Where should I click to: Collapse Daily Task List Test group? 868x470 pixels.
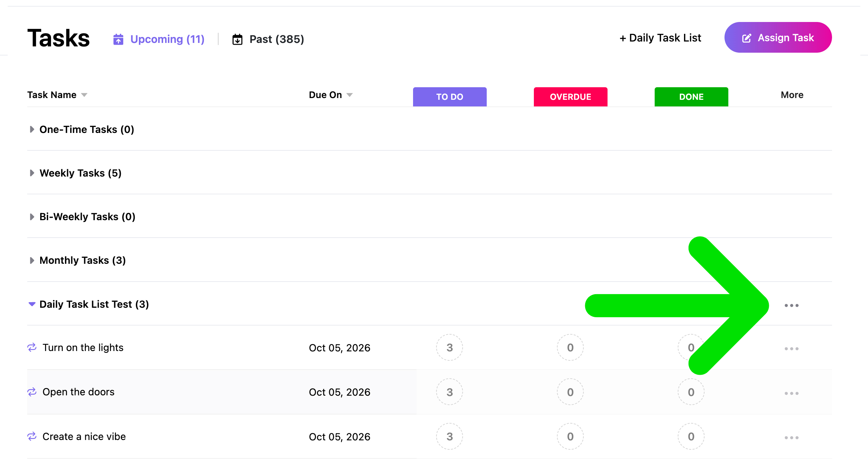[x=32, y=304]
